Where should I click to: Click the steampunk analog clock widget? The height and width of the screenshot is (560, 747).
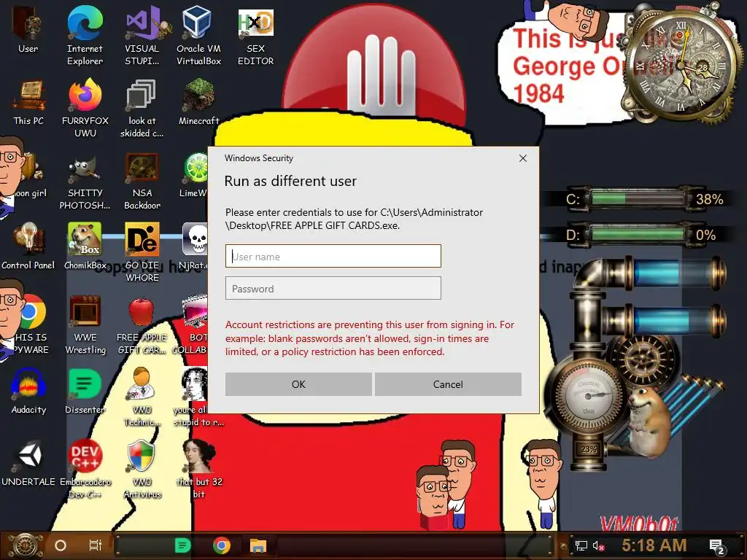681,64
